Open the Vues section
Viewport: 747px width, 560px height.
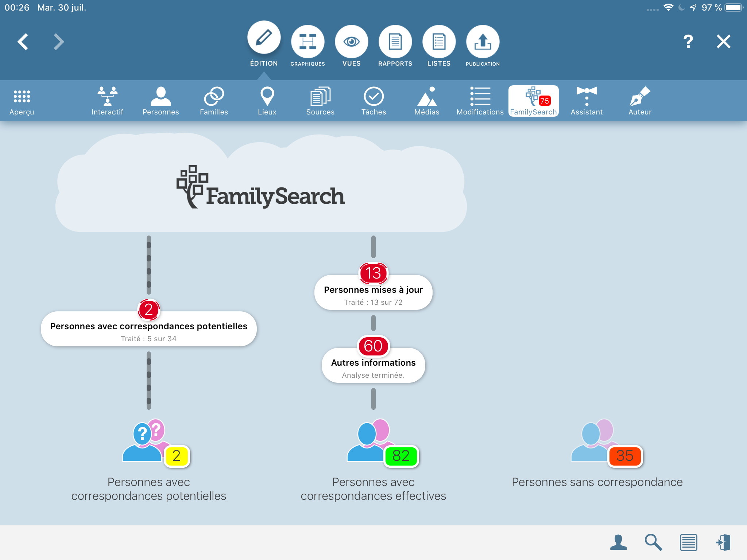pyautogui.click(x=351, y=46)
